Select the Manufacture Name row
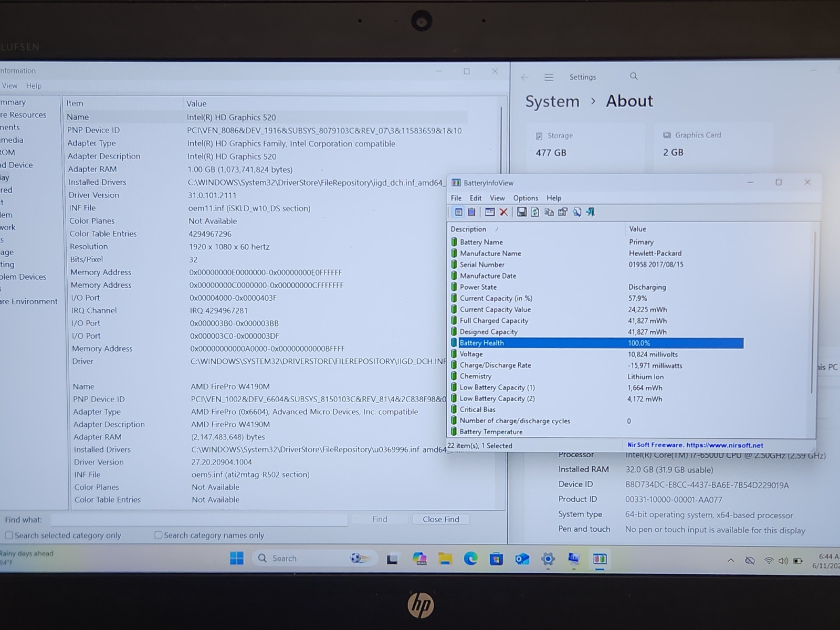840x630 pixels. [x=596, y=254]
